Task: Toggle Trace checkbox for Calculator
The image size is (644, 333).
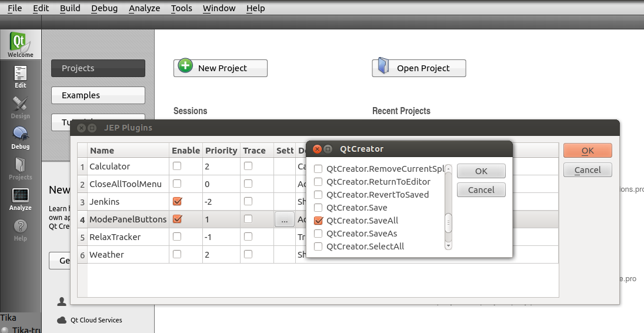Action: pyautogui.click(x=248, y=166)
